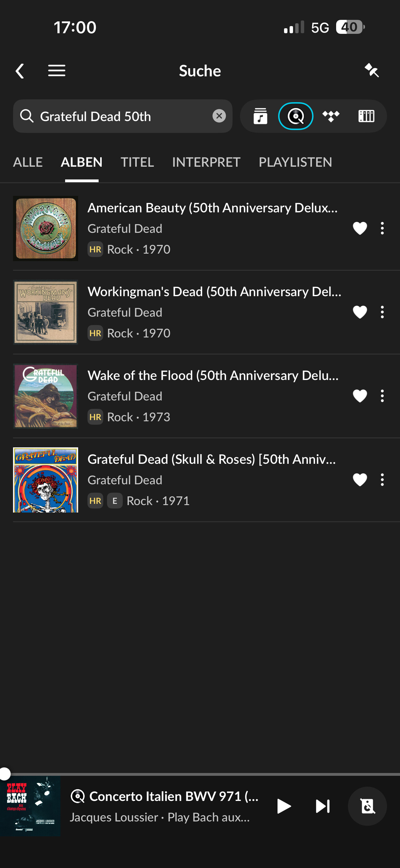400x868 pixels.
Task: Go back with the arrow icon
Action: click(20, 71)
